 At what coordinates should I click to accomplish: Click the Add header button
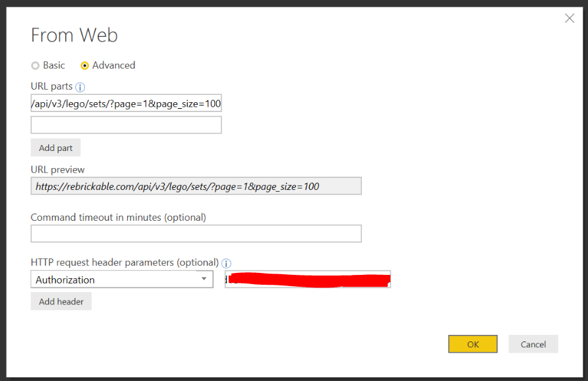(x=61, y=301)
